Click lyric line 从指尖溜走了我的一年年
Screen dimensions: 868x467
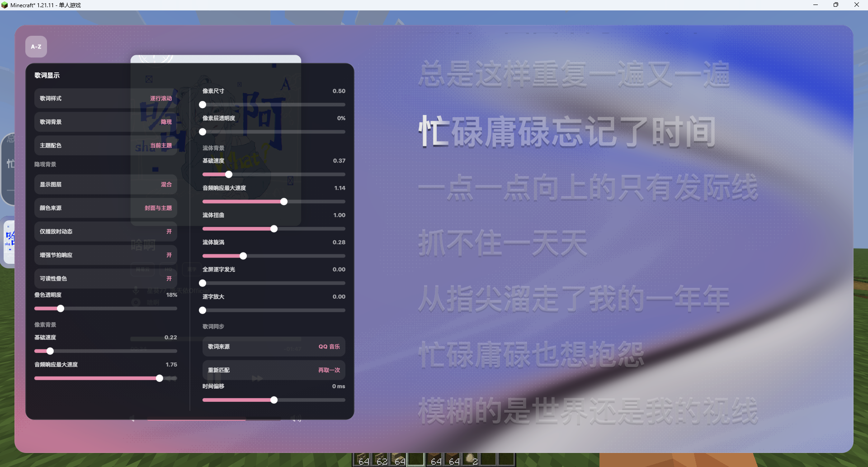coord(574,299)
